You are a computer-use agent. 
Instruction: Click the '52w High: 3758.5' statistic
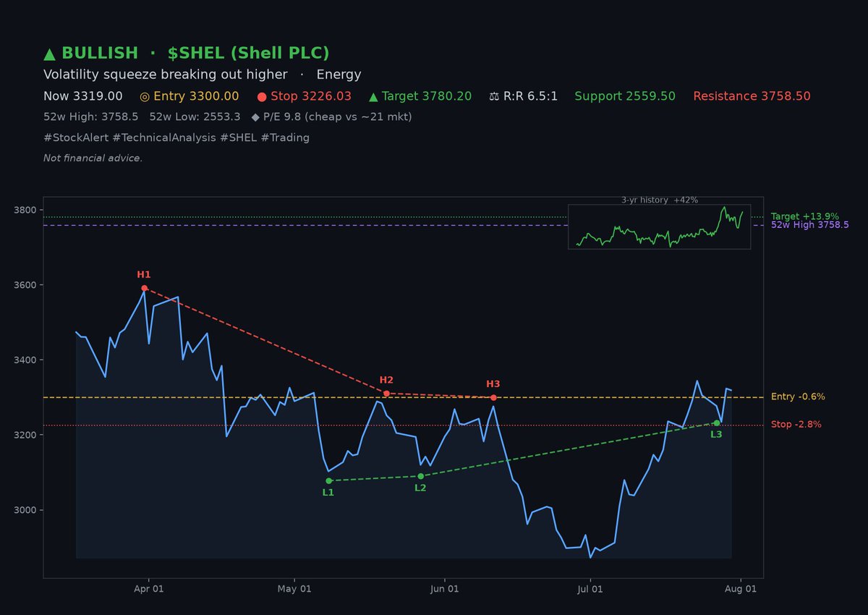click(x=90, y=116)
